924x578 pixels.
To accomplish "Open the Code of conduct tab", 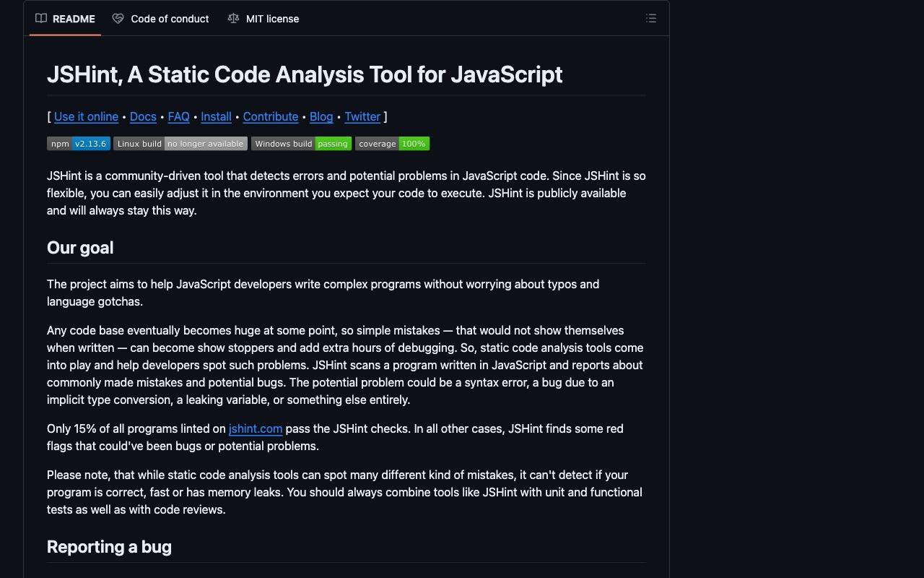I will [x=160, y=19].
